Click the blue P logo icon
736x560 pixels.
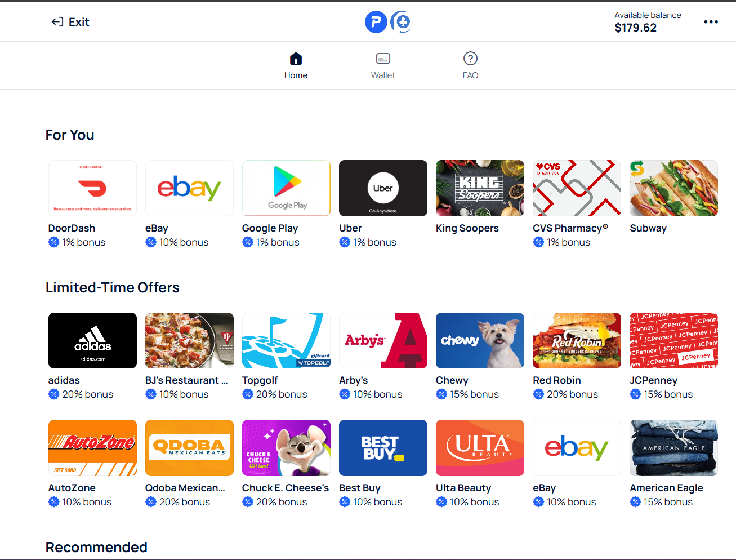click(376, 22)
